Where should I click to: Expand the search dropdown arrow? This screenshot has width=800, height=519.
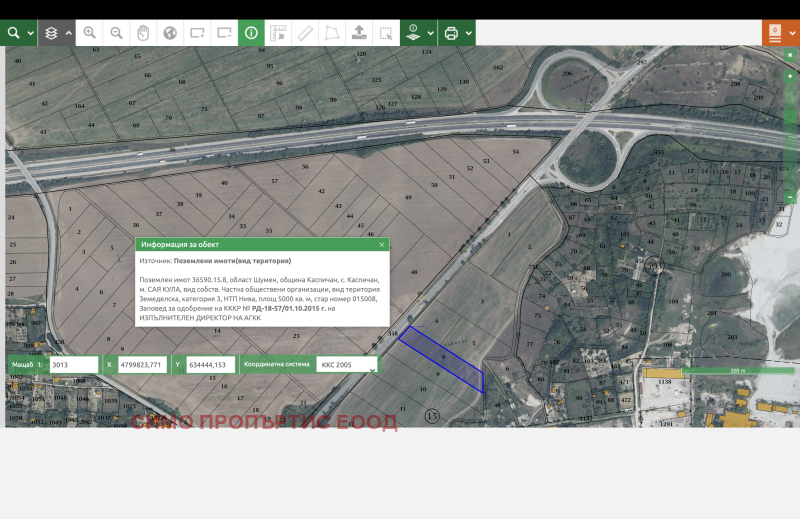[30, 33]
